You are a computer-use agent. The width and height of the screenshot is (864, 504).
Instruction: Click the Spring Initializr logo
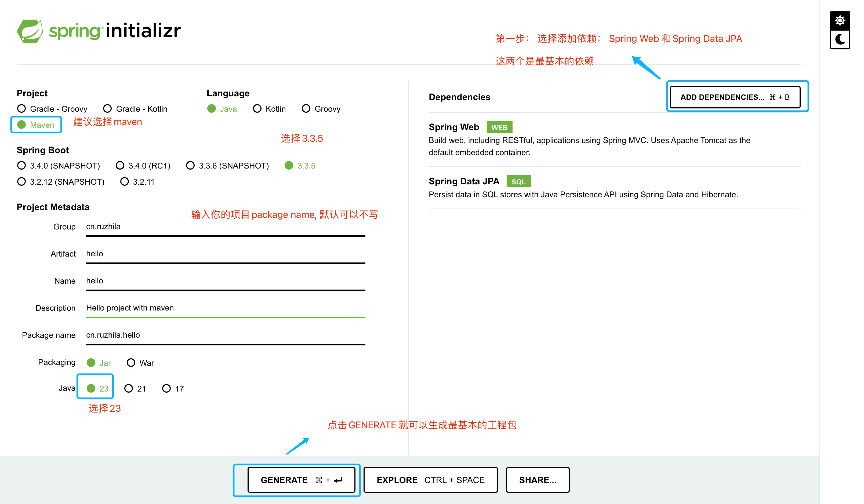pos(99,31)
